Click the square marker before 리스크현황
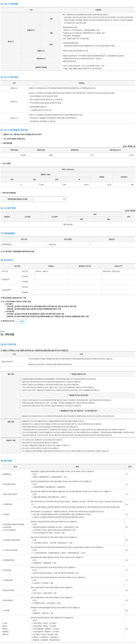The height and width of the screenshot is (644, 136). pos(1,164)
